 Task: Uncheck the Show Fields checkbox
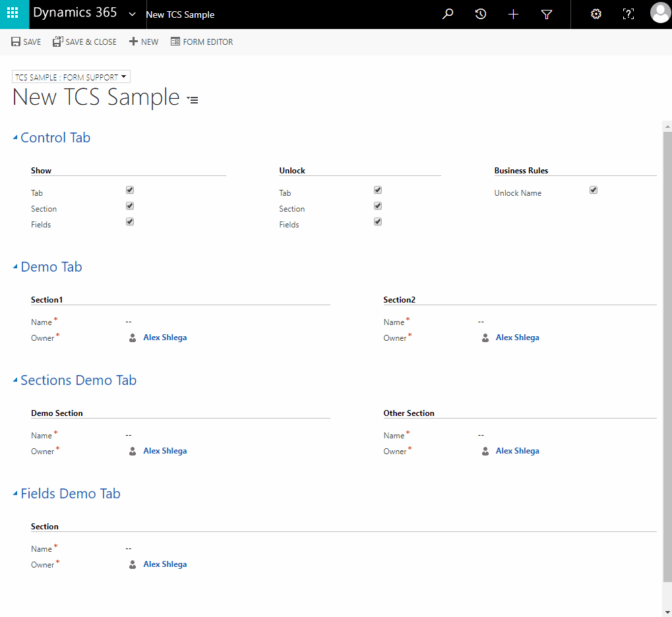[130, 221]
